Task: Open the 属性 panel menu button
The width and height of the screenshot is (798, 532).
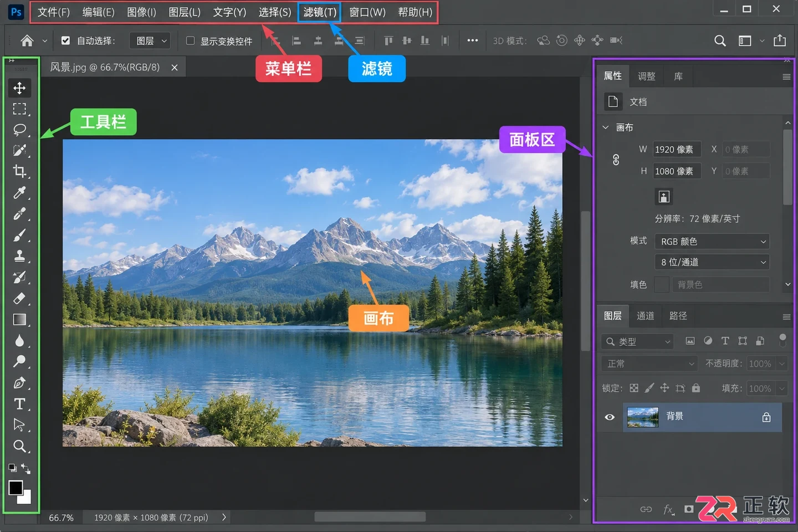Action: pyautogui.click(x=786, y=77)
